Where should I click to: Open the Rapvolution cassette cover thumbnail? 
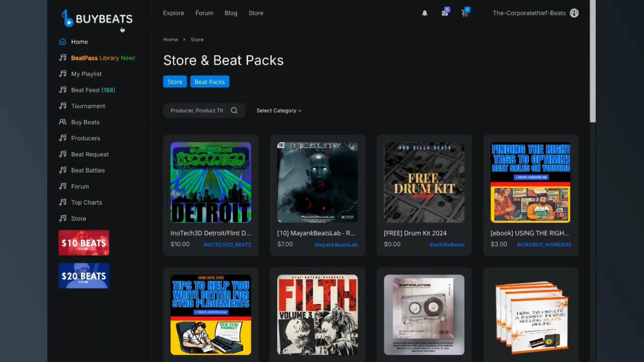click(x=424, y=315)
